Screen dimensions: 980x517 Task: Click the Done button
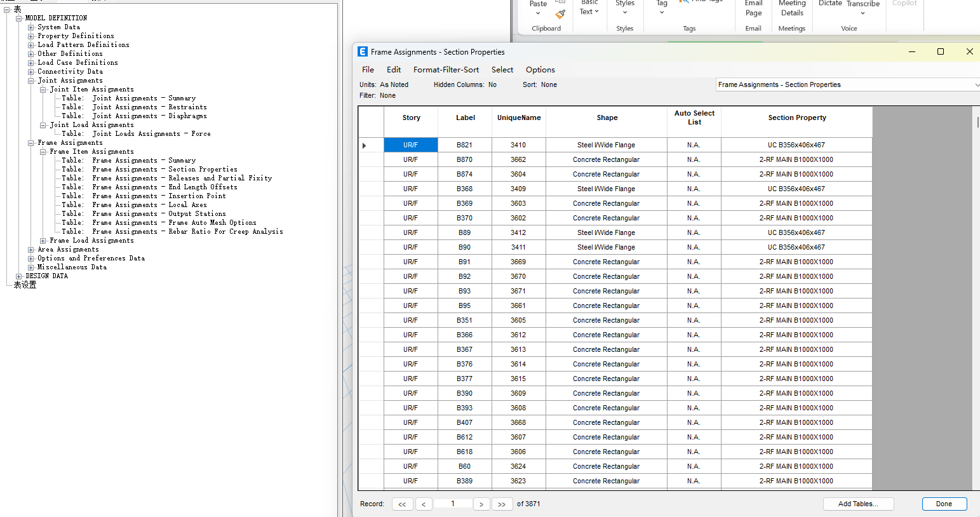tap(944, 504)
